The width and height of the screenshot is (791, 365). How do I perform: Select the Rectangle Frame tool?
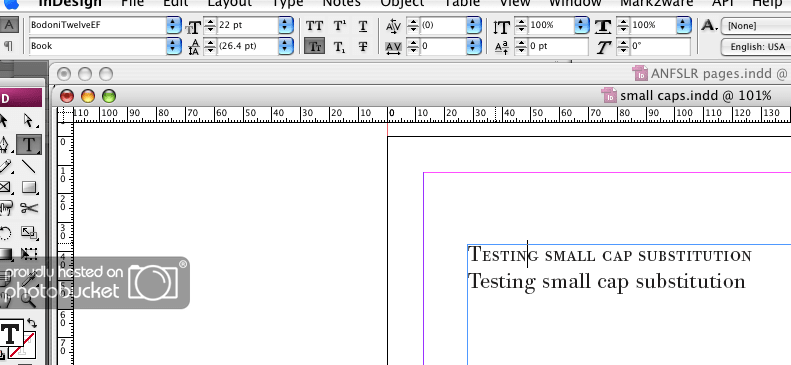click(5, 188)
